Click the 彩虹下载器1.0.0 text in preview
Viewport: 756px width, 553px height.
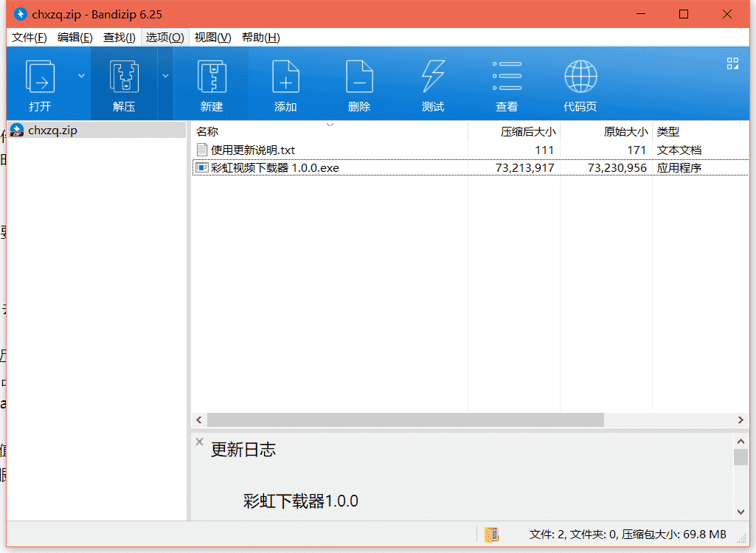pos(300,501)
